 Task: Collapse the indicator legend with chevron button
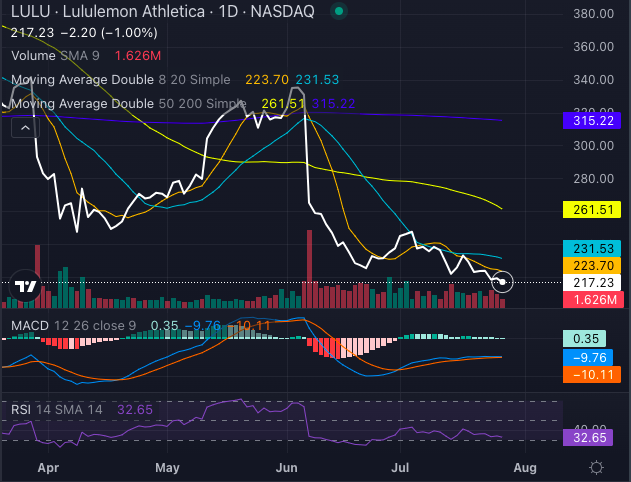coord(25,128)
